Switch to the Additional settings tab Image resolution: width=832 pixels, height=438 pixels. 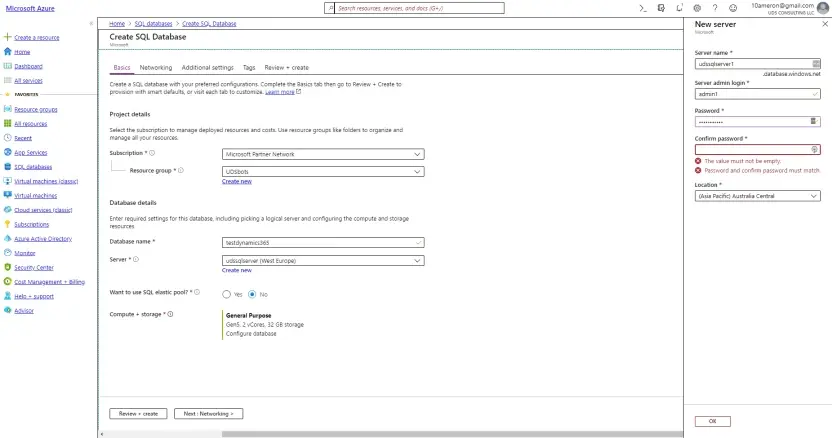[207, 67]
